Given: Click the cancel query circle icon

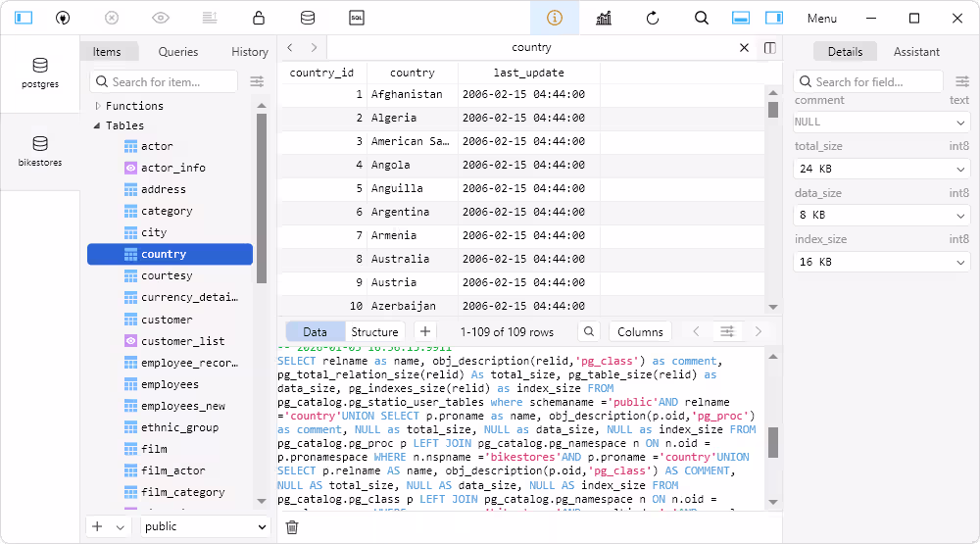Looking at the screenshot, I should (112, 18).
